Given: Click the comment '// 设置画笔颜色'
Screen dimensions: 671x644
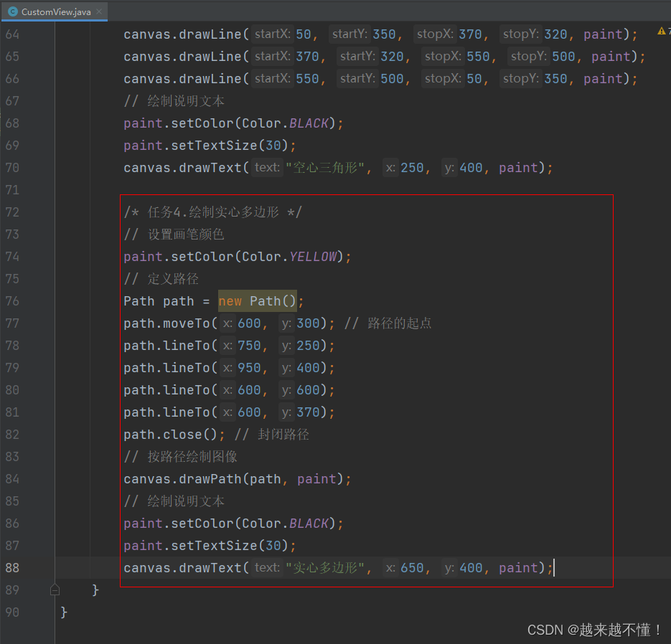Looking at the screenshot, I should (x=174, y=235).
